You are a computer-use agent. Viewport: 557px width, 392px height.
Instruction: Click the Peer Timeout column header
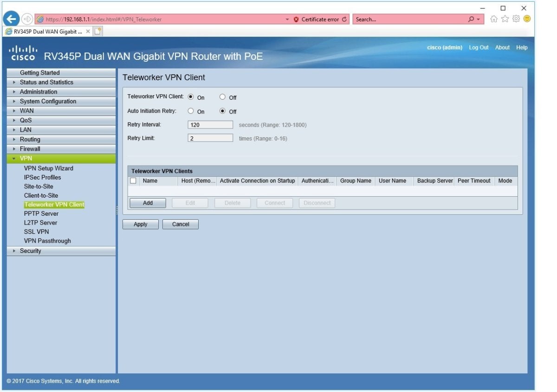click(x=474, y=181)
